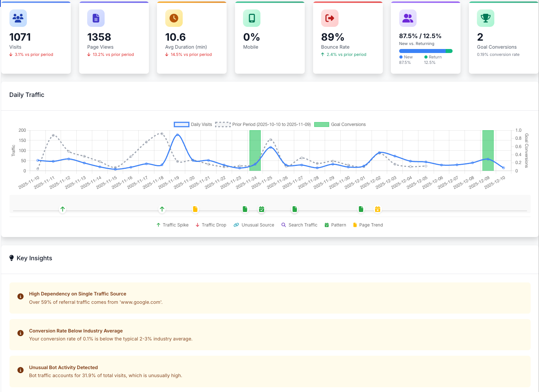Click the Goal Conversions trophy icon
Viewport: 539px width, 392px height.
pyautogui.click(x=486, y=18)
